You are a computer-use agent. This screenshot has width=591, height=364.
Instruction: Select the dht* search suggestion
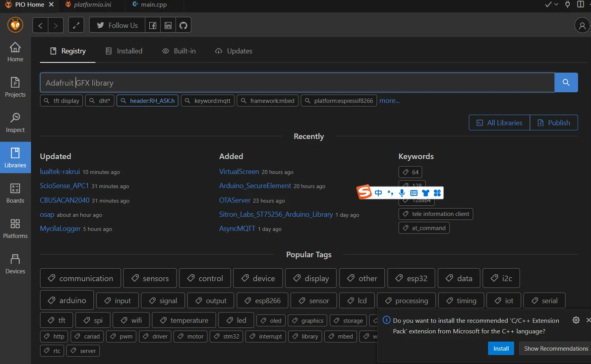[x=100, y=101]
